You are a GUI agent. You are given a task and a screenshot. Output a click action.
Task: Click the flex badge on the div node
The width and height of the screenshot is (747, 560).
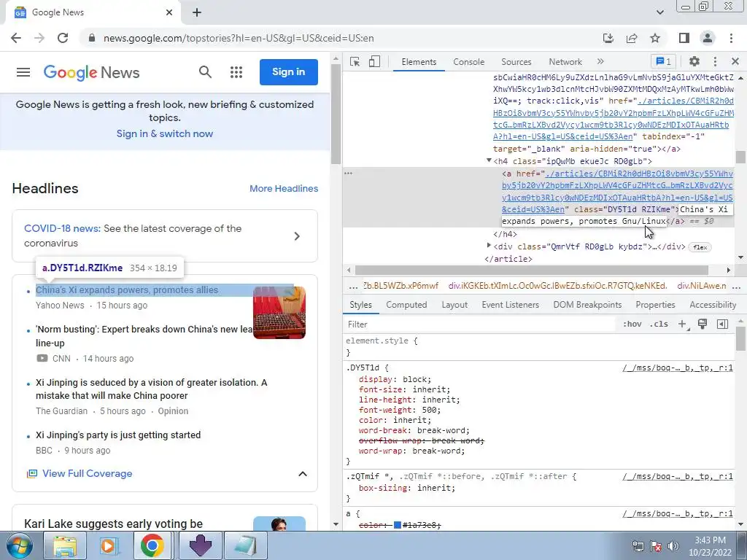tap(700, 247)
